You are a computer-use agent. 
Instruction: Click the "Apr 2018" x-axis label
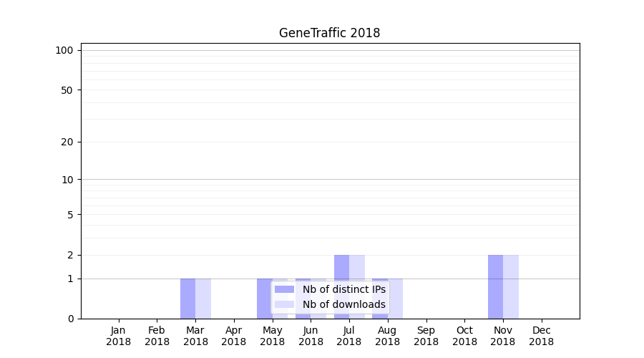click(234, 336)
